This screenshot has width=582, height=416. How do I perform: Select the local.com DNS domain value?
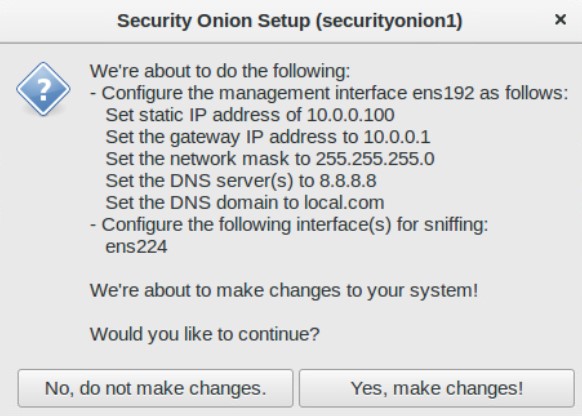tap(344, 202)
